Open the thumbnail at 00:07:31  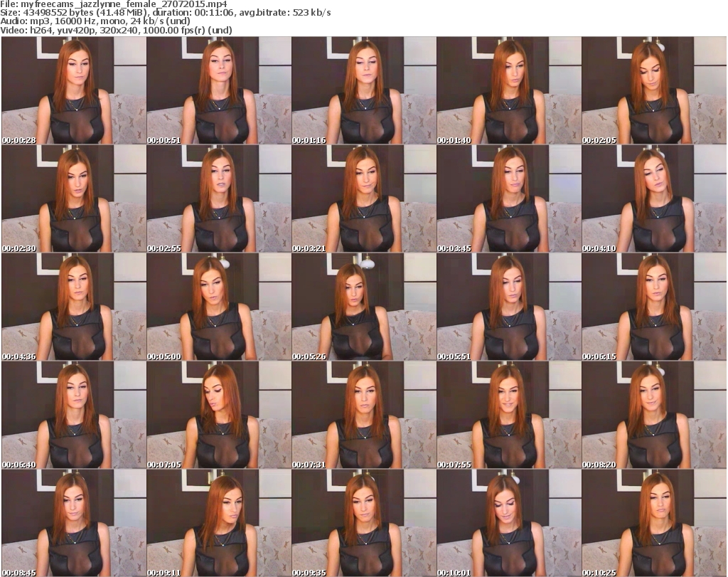[x=364, y=415]
